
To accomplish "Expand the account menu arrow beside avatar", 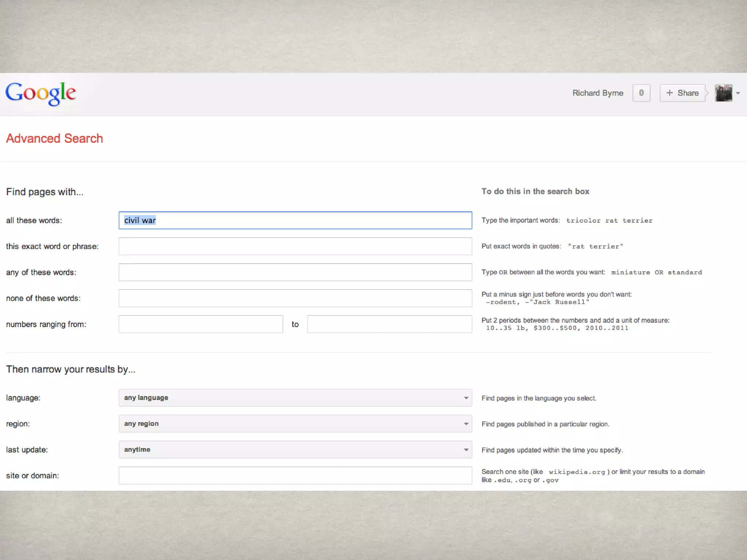I will point(738,93).
